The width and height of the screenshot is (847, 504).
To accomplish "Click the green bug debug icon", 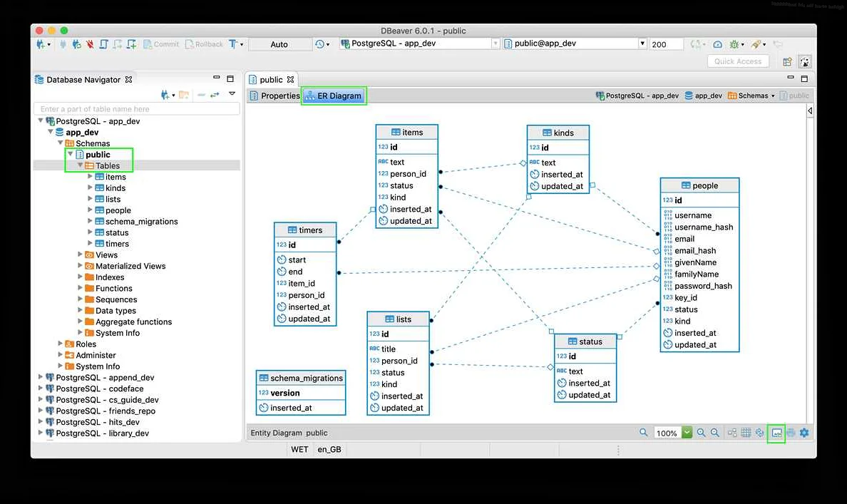I will [734, 44].
